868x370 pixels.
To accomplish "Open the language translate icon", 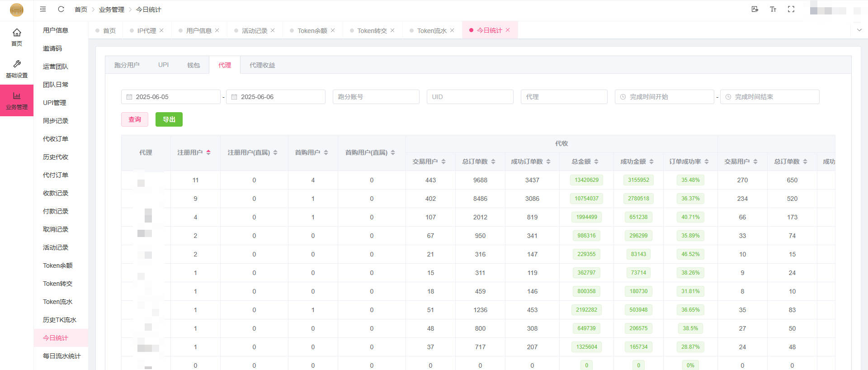I will (755, 9).
